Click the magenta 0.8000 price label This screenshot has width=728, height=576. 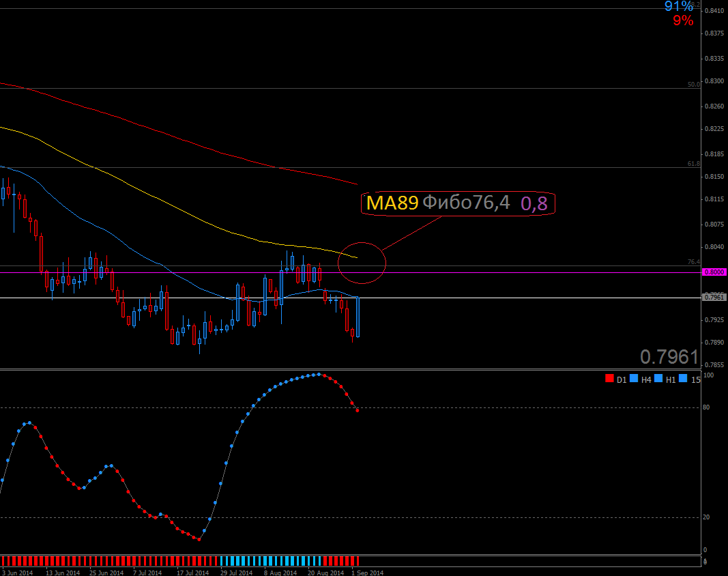[714, 272]
